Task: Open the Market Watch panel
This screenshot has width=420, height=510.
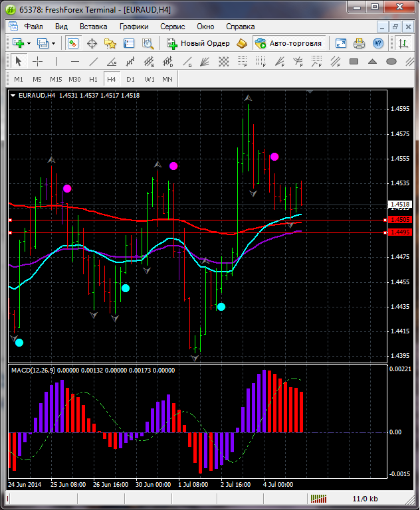Action: coord(73,43)
